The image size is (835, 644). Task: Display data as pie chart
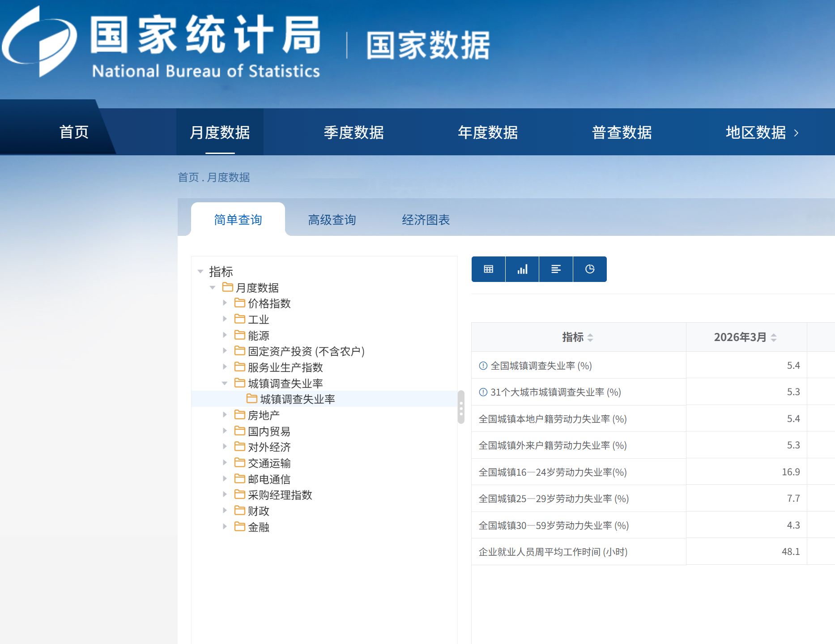coord(590,269)
